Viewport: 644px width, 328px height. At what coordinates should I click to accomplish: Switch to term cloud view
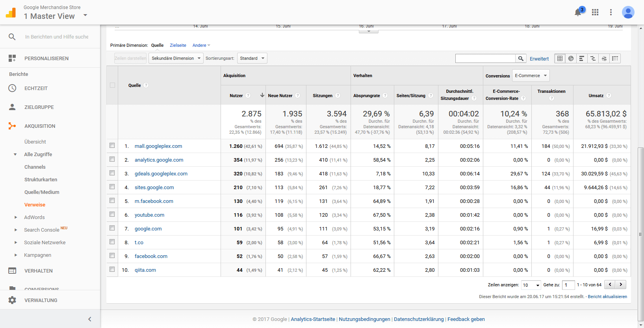pos(604,59)
